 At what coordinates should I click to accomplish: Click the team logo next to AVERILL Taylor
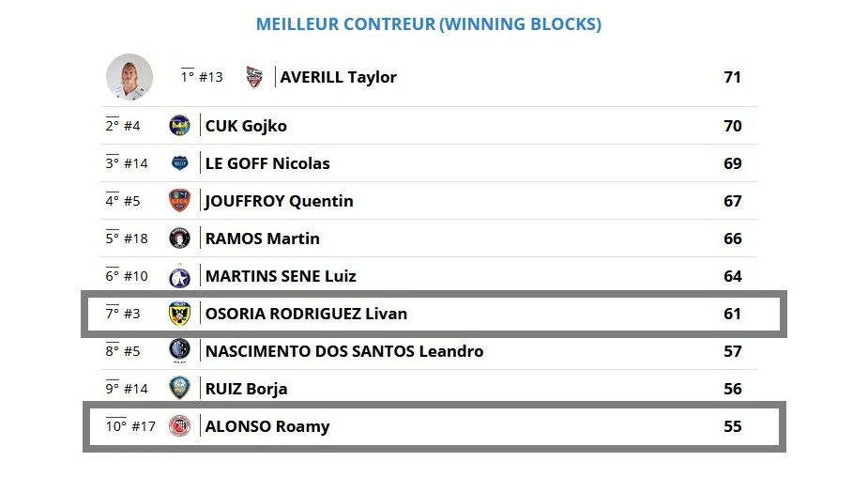[x=254, y=77]
